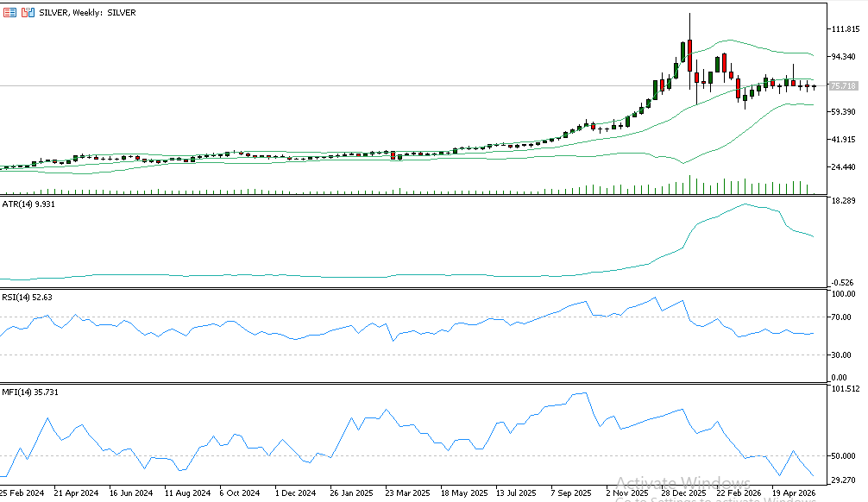Viewport: 868px width, 502px height.
Task: Click the 70.00 RSI level label
Action: point(842,317)
